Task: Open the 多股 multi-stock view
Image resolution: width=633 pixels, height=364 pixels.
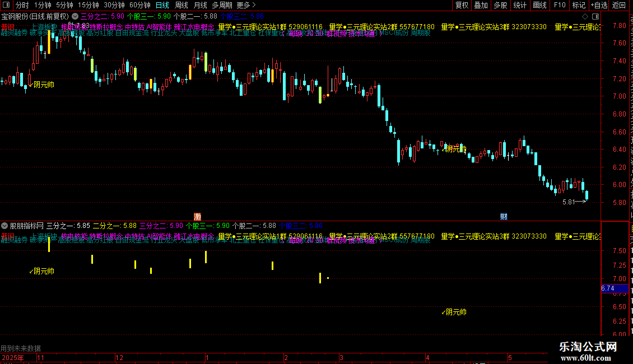Action: (x=500, y=5)
